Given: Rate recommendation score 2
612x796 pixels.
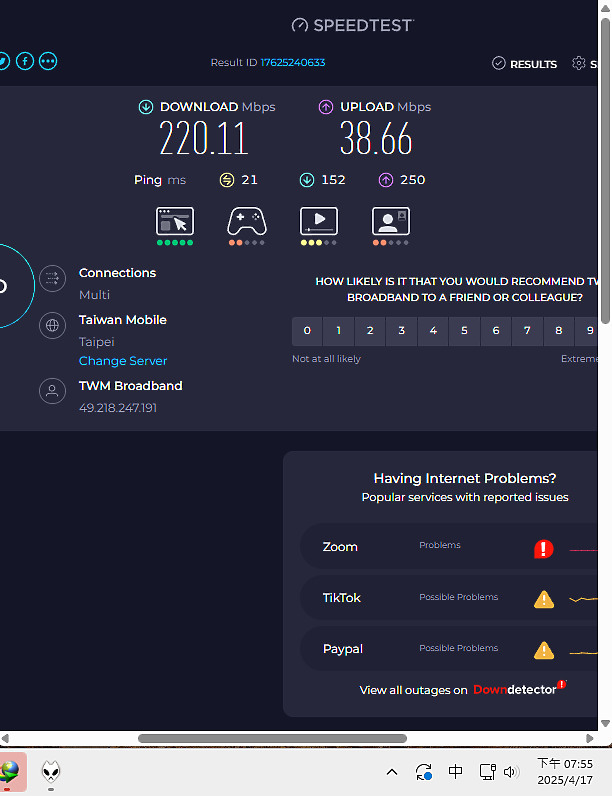Looking at the screenshot, I should (370, 331).
